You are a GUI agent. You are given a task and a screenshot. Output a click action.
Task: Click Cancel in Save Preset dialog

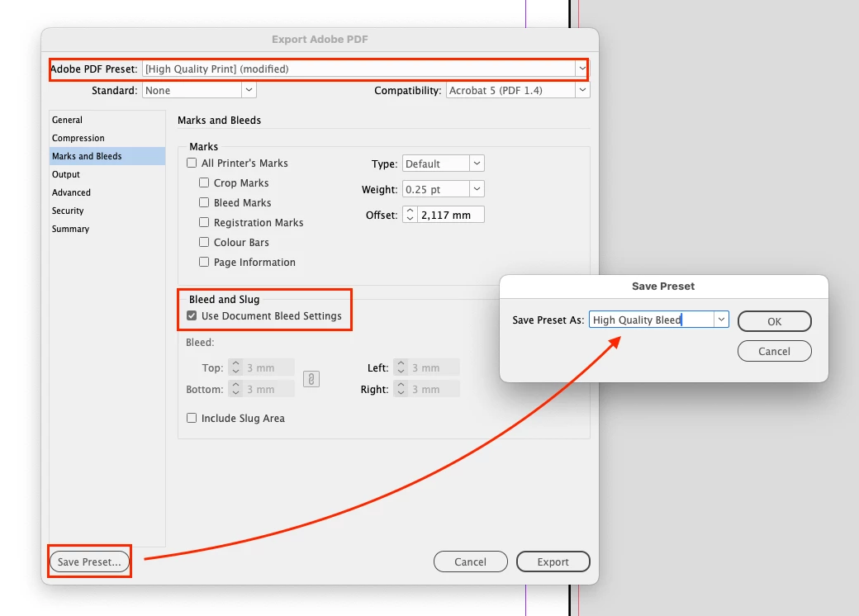coord(774,351)
